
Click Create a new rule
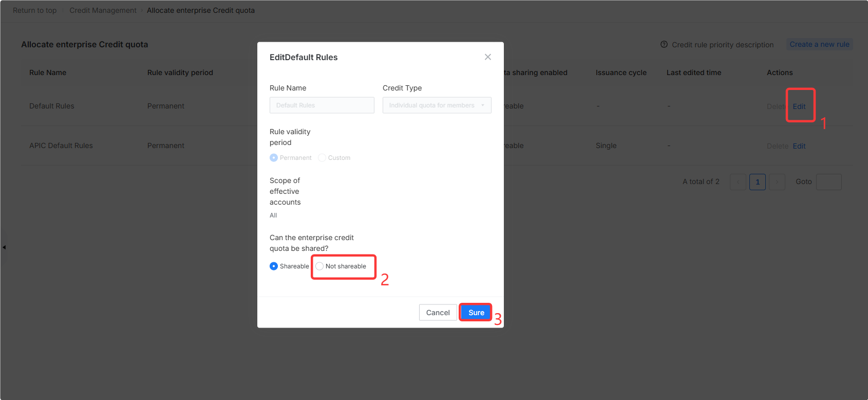pyautogui.click(x=820, y=45)
